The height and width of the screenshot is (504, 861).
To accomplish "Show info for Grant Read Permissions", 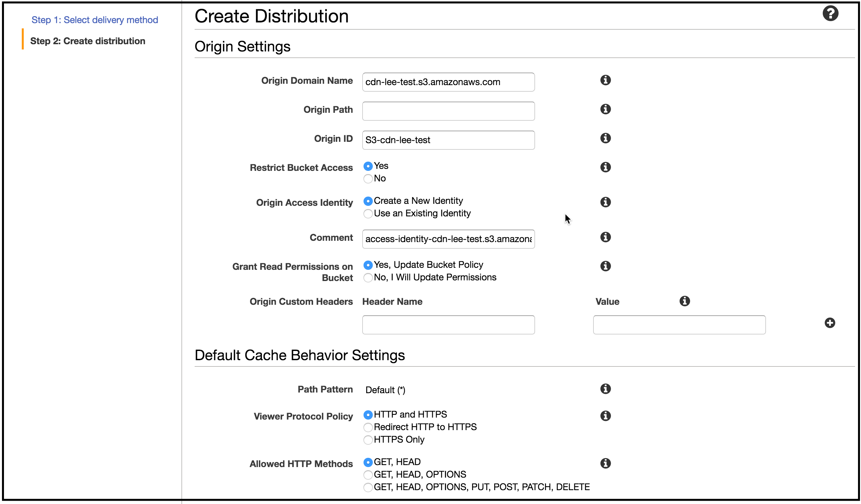I will click(605, 266).
